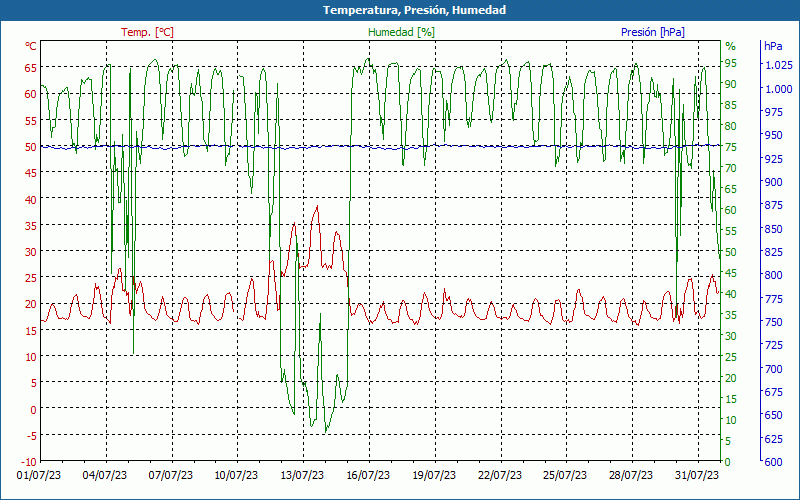
Task: Click 35 on the green humidity axis
Action: tap(731, 315)
